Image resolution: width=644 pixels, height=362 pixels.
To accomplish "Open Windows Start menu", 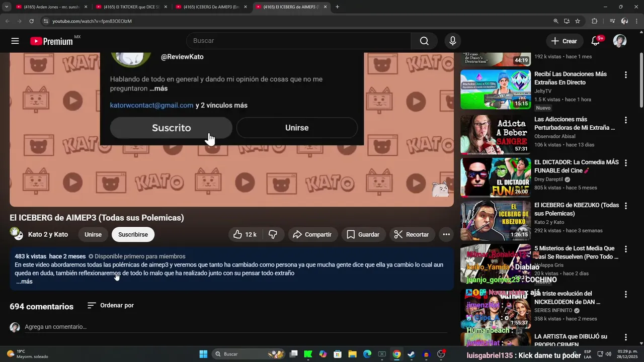I will (203, 354).
